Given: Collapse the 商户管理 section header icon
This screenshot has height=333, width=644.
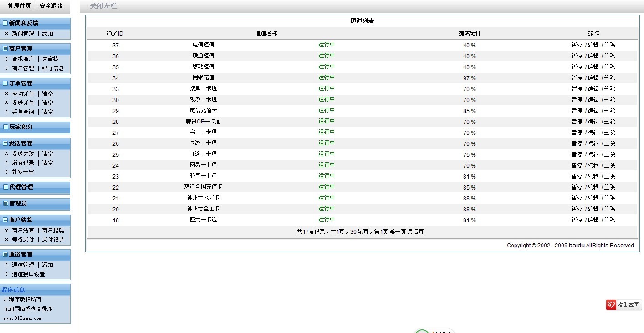Looking at the screenshot, I should pyautogui.click(x=5, y=48).
